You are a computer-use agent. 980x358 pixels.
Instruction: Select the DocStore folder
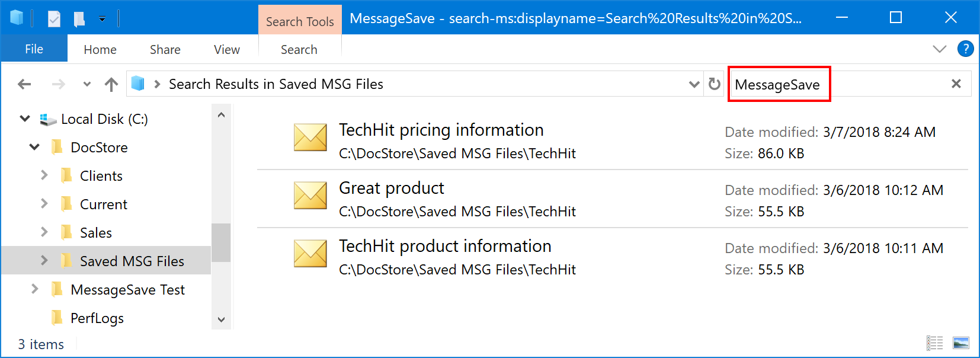click(99, 148)
